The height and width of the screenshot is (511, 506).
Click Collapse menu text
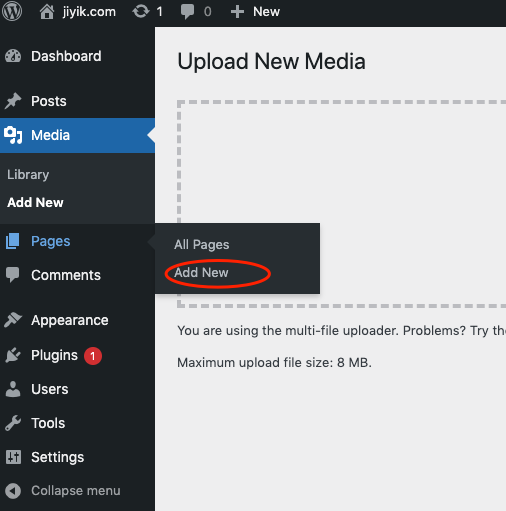tap(76, 491)
